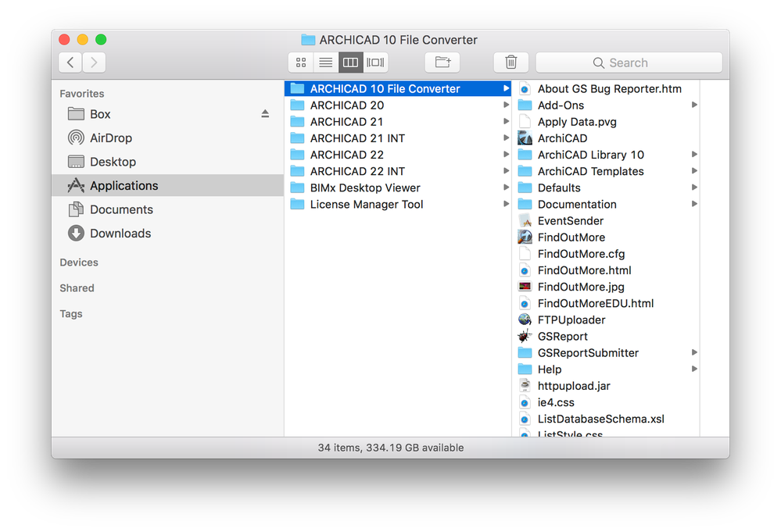This screenshot has height=532, width=781.
Task: Expand ArchiCAD Library 10 arrow
Action: pos(694,154)
